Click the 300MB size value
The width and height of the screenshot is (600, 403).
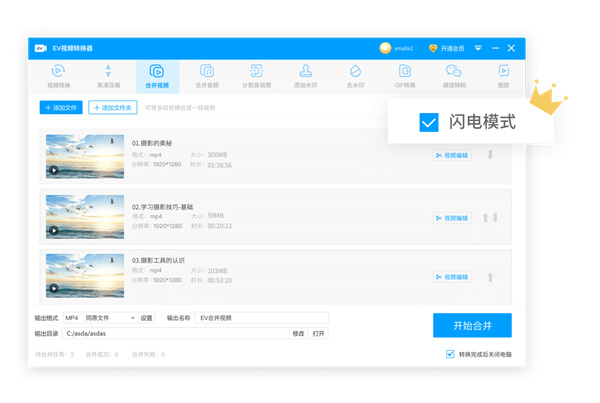tap(217, 155)
